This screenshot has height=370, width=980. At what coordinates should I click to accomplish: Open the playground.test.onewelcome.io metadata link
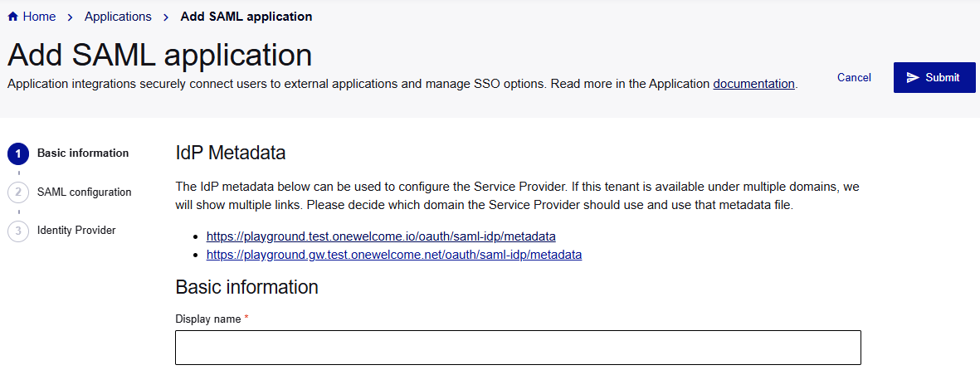381,236
